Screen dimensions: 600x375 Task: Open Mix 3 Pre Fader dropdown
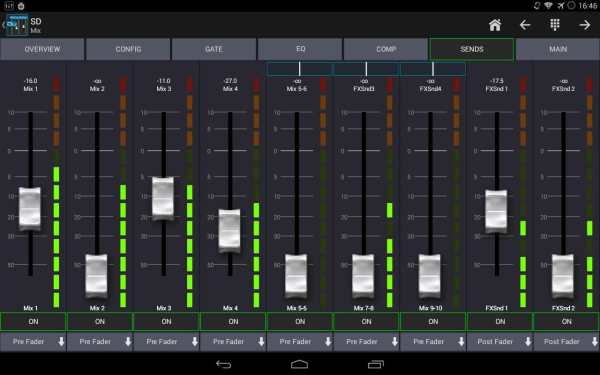pos(166,342)
